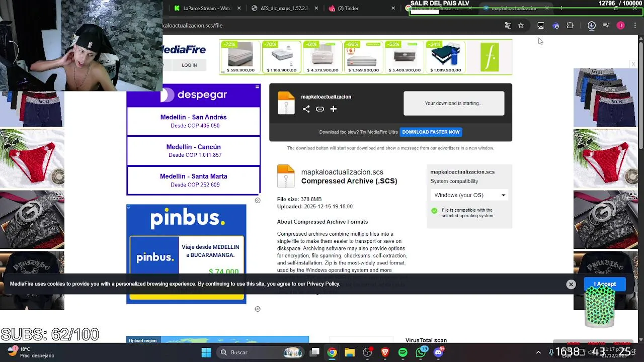Click the green compatibility check mark
Viewport: 644px width, 362px height.
(434, 211)
